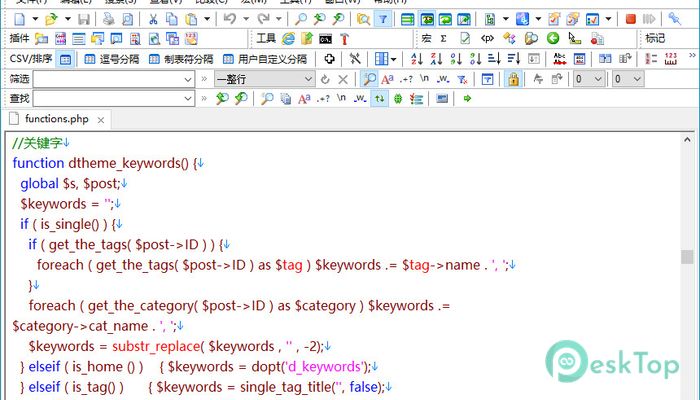The image size is (700, 400).
Task: Toggle match case Aa in filter bar
Action: point(387,79)
